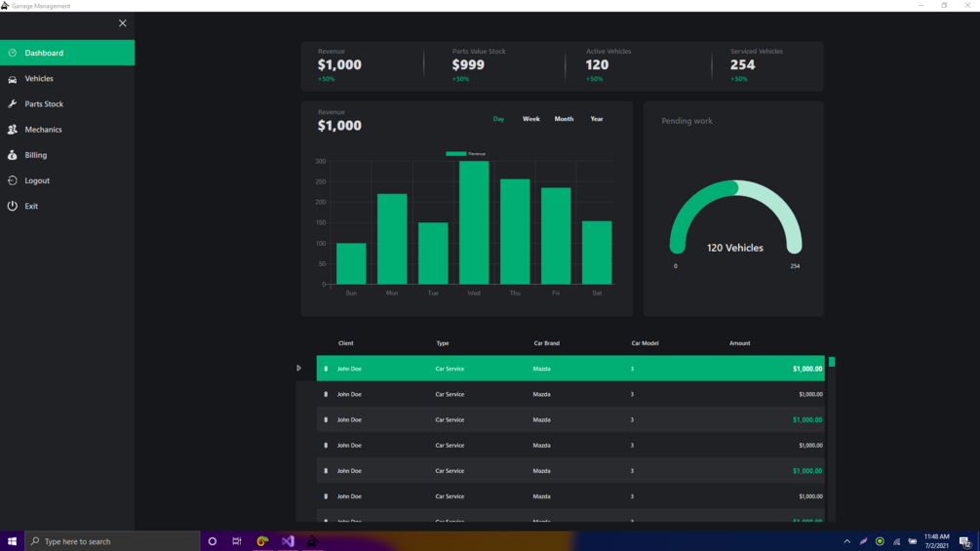Toggle the Revenue legend in chart
The height and width of the screenshot is (551, 980).
click(x=466, y=154)
